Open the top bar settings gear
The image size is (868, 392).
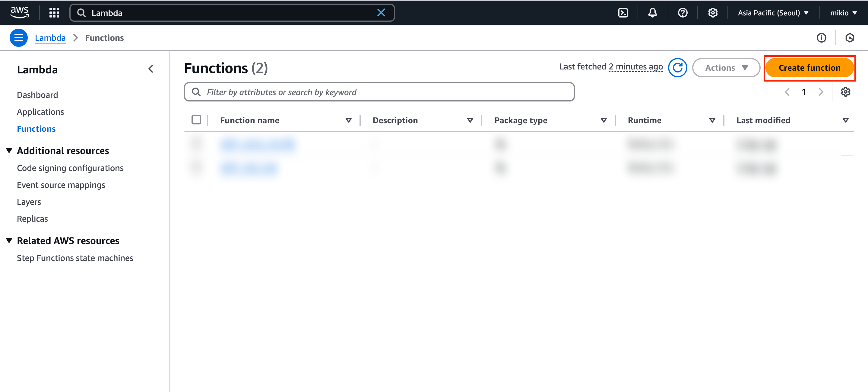pyautogui.click(x=712, y=13)
